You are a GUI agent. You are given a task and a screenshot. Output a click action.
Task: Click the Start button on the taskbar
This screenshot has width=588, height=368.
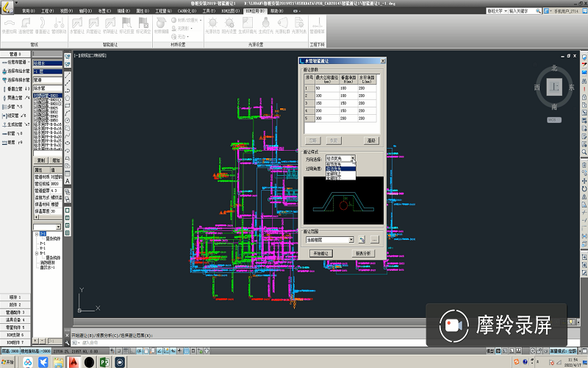click(x=8, y=362)
